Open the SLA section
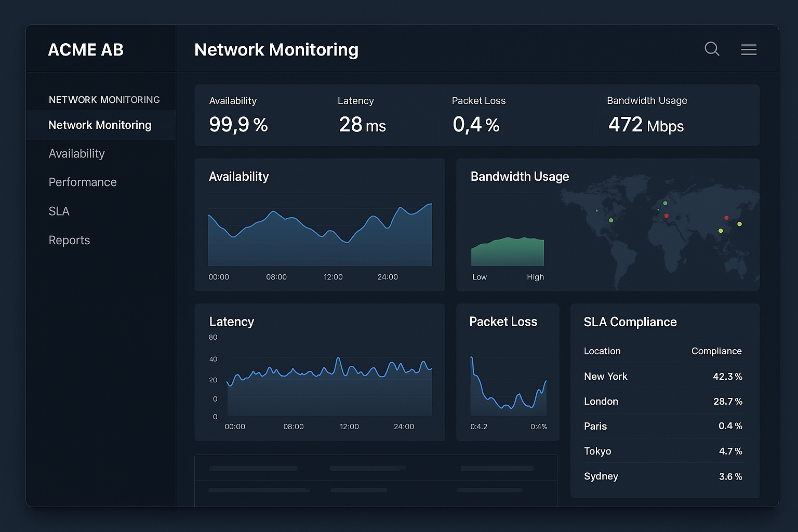This screenshot has height=532, width=798. 59,211
